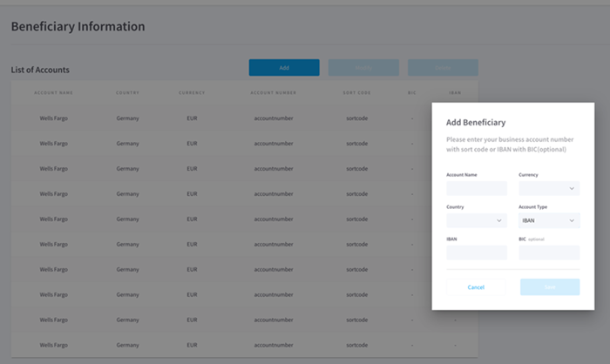610x364 pixels.
Task: Select the Currency column header
Action: pyautogui.click(x=192, y=92)
